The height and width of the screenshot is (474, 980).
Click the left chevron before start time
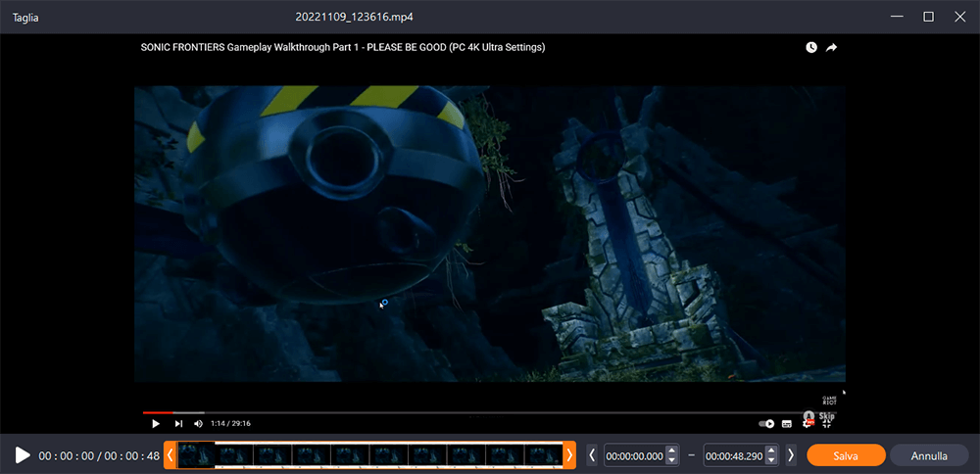(591, 455)
